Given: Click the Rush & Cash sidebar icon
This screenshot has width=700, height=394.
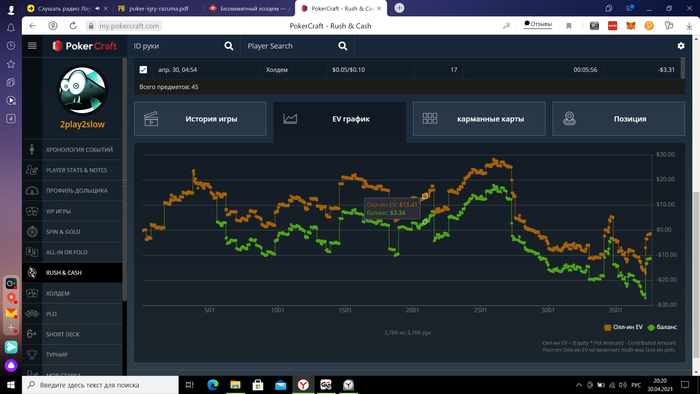Looking at the screenshot, I should point(32,273).
